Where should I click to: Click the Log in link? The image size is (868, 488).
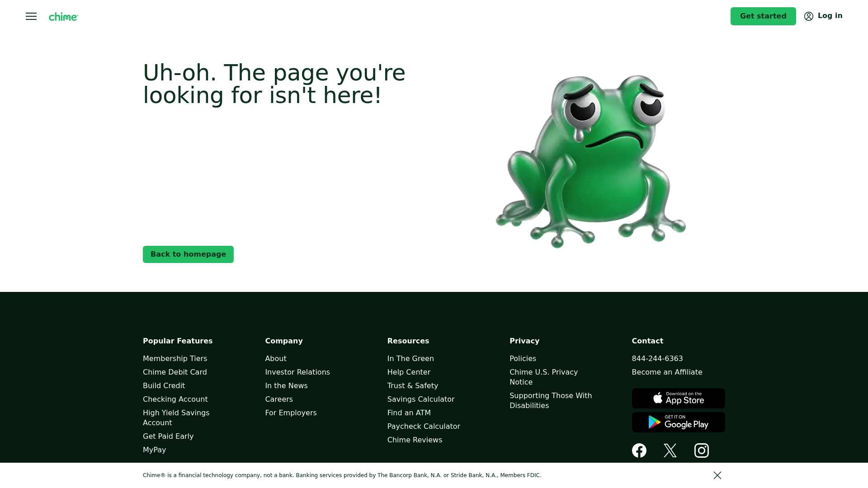click(830, 16)
